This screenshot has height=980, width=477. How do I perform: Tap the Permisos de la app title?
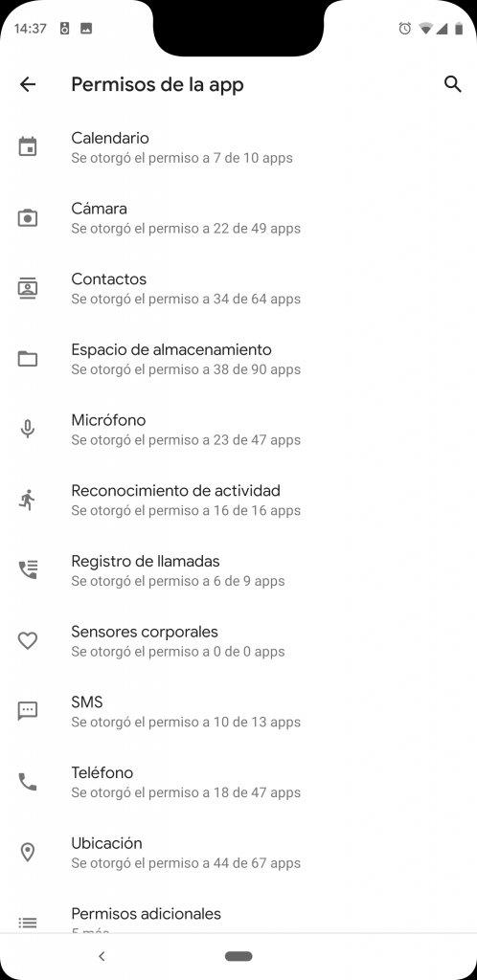pyautogui.click(x=157, y=85)
